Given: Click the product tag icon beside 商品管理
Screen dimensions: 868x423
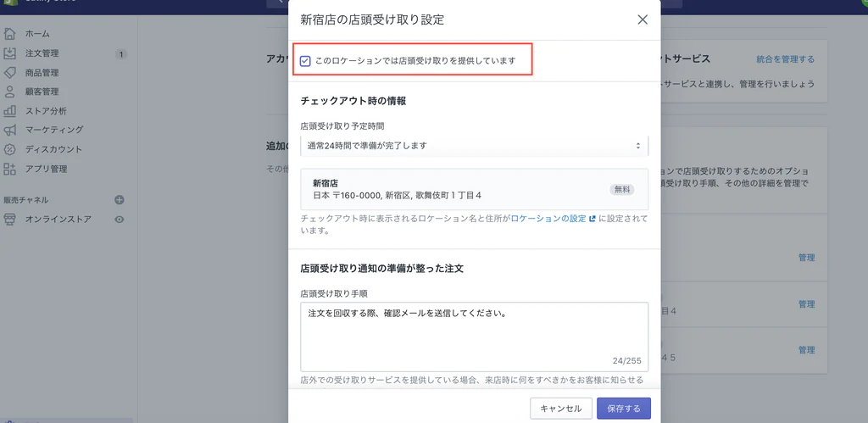Looking at the screenshot, I should [9, 73].
